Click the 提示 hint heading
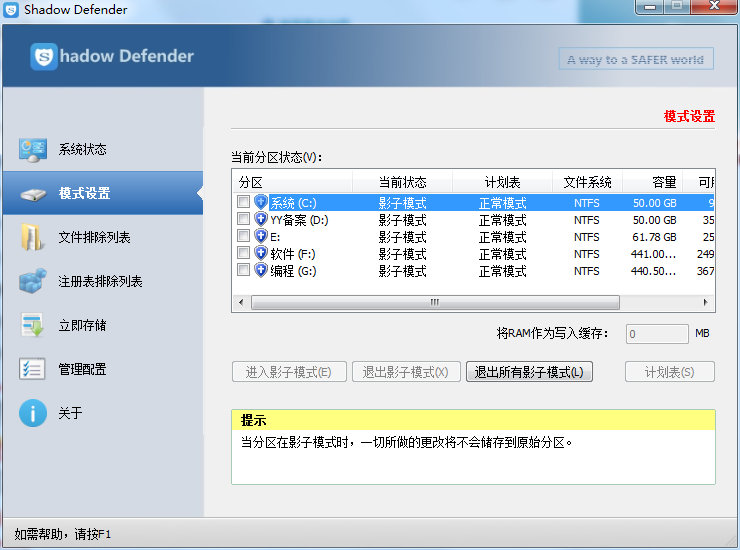740x550 pixels. pos(253,420)
